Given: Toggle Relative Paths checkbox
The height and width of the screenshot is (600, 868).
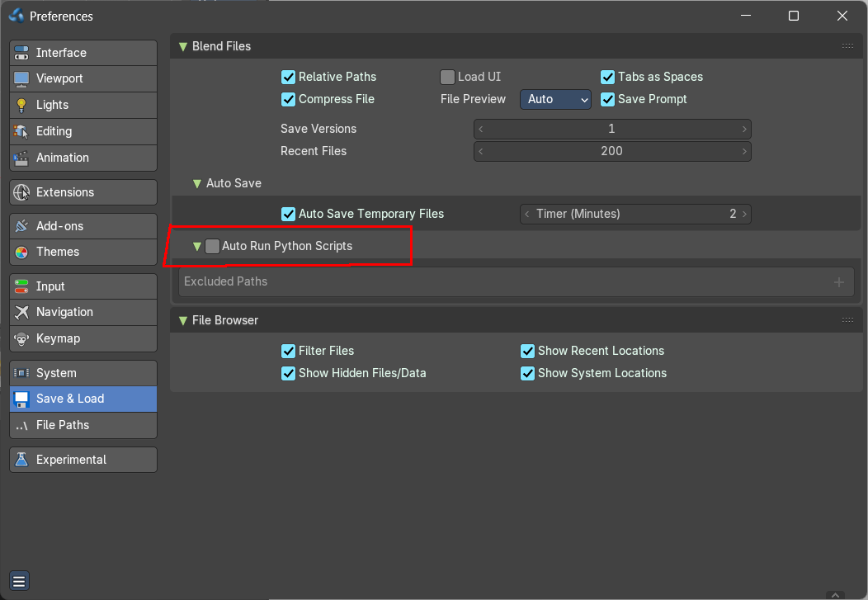Looking at the screenshot, I should coord(288,77).
